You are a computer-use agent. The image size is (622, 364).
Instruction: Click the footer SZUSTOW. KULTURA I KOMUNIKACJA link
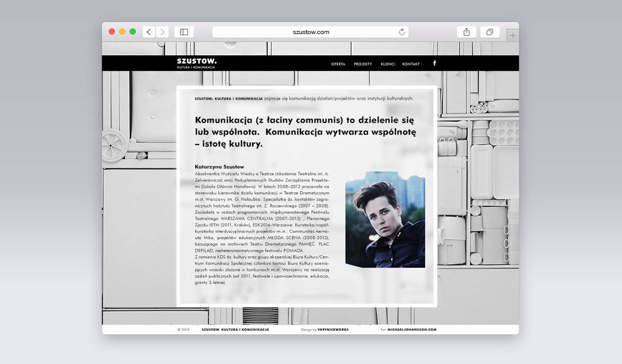coord(234,329)
